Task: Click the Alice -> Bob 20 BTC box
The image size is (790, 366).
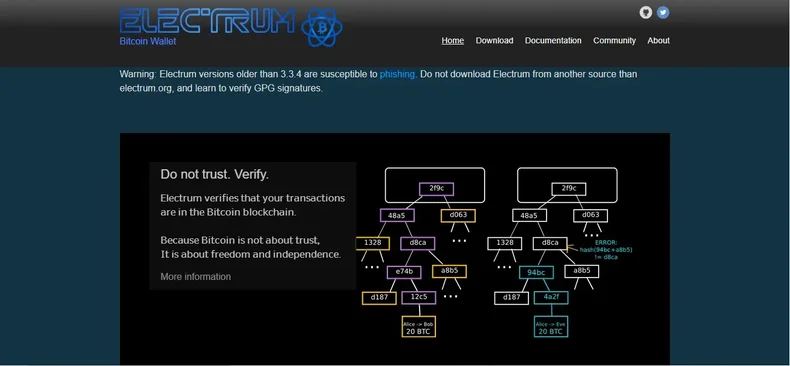Action: [419, 327]
